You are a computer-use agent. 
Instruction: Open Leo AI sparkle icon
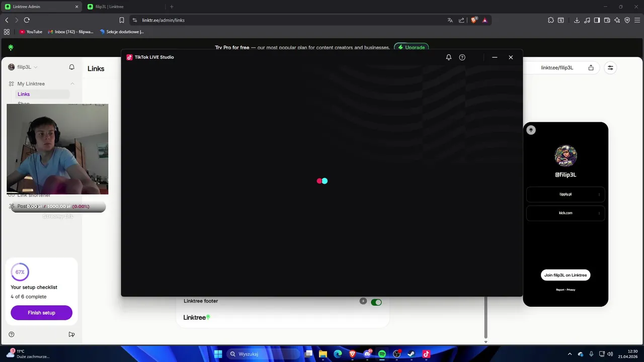pyautogui.click(x=617, y=20)
